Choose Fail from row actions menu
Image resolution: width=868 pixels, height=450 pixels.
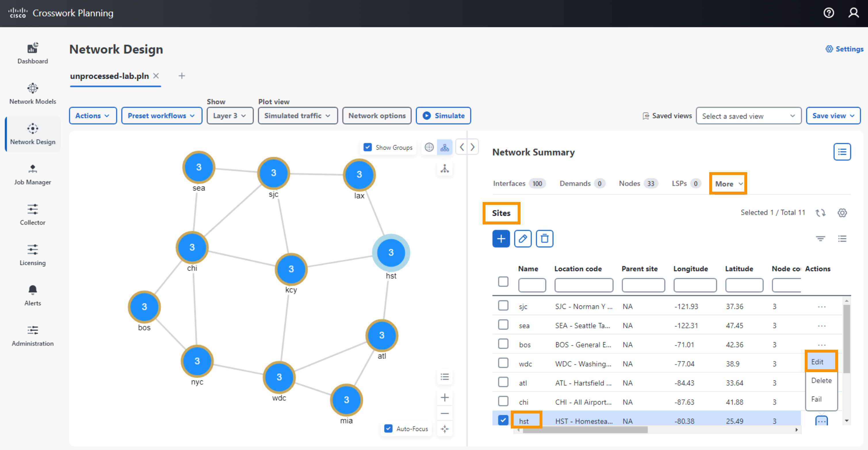point(821,399)
